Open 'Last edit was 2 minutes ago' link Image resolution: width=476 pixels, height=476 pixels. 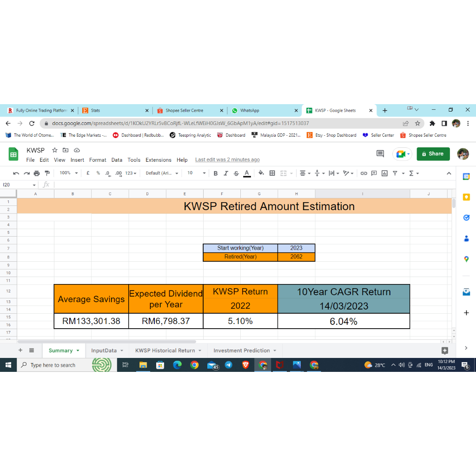pyautogui.click(x=227, y=160)
